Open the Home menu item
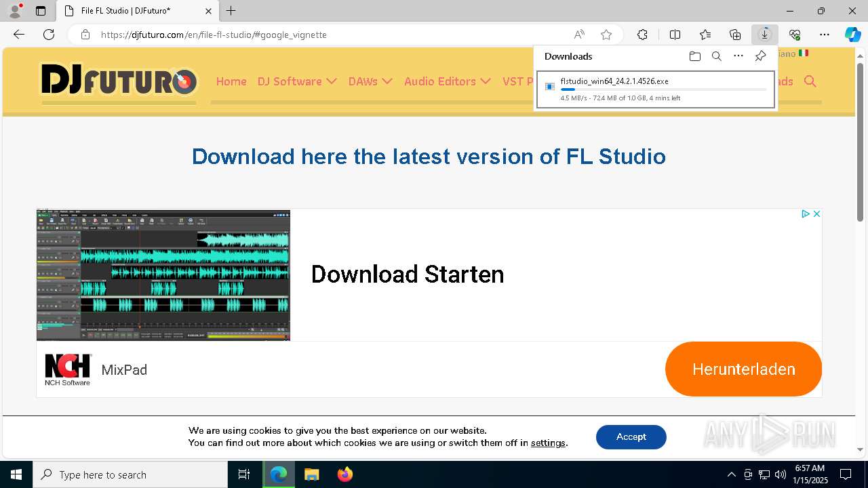This screenshot has width=868, height=488. pos(231,81)
